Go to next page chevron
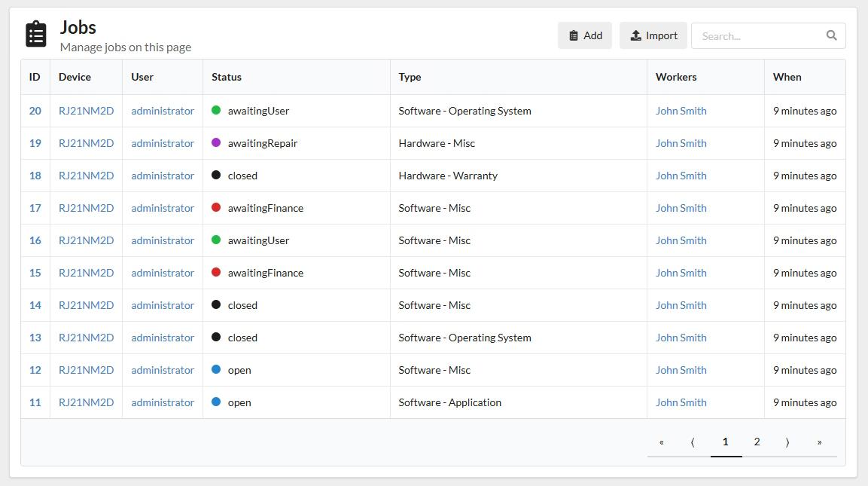 coord(787,442)
